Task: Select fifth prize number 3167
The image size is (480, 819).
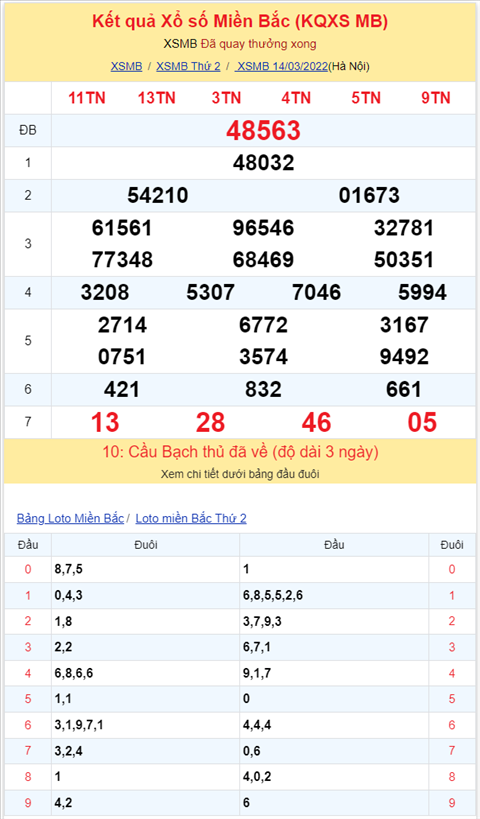Action: tap(404, 325)
